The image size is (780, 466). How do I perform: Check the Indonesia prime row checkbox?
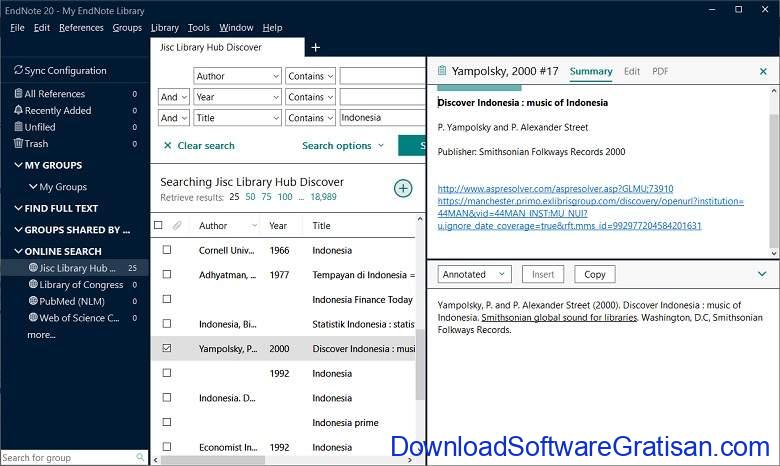coord(167,422)
